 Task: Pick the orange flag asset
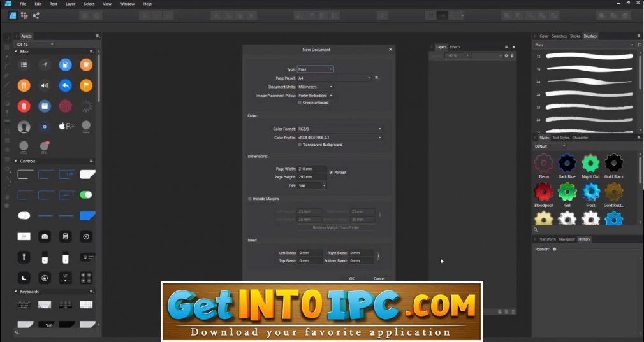pyautogui.click(x=86, y=86)
